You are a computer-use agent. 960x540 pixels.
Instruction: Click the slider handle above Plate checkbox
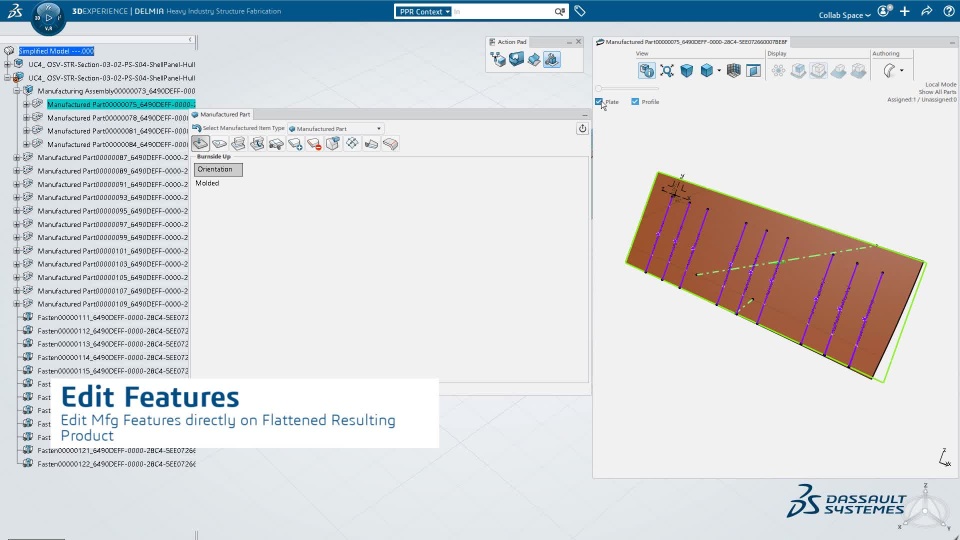coord(599,89)
